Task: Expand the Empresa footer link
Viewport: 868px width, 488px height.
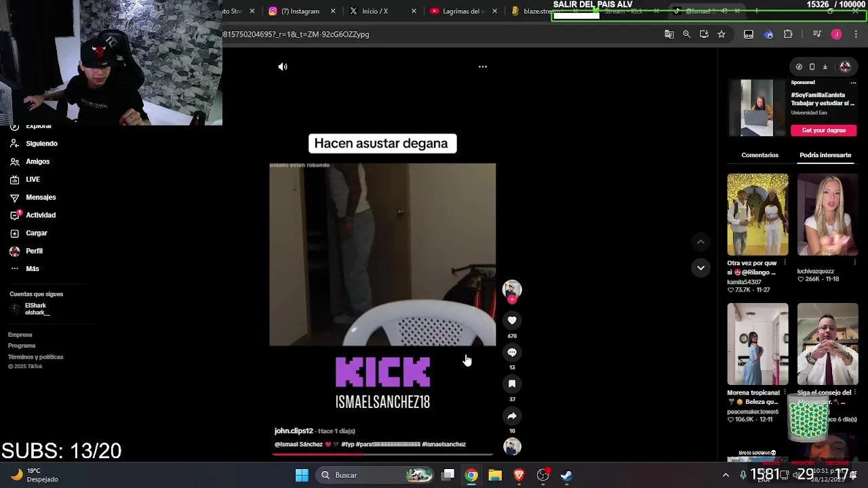Action: (x=20, y=335)
